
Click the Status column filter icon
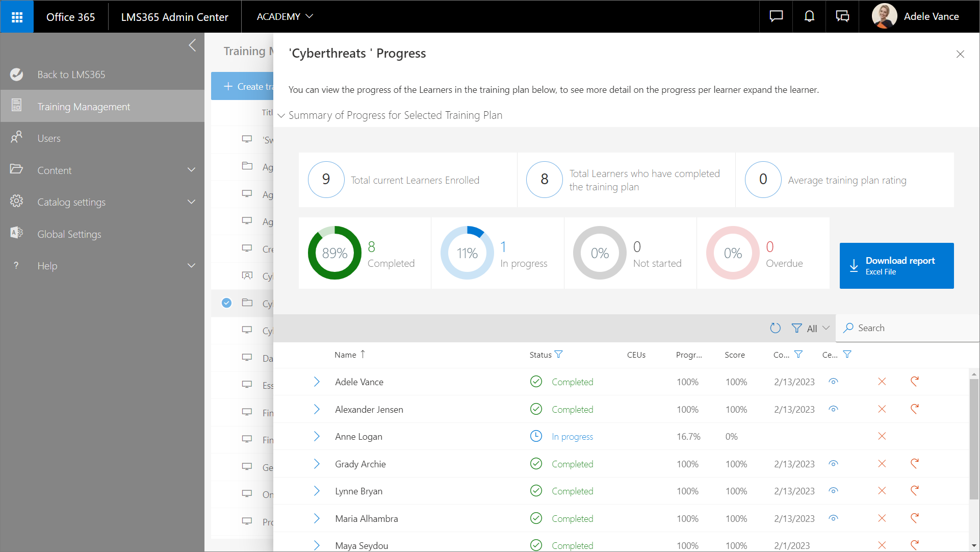(559, 354)
